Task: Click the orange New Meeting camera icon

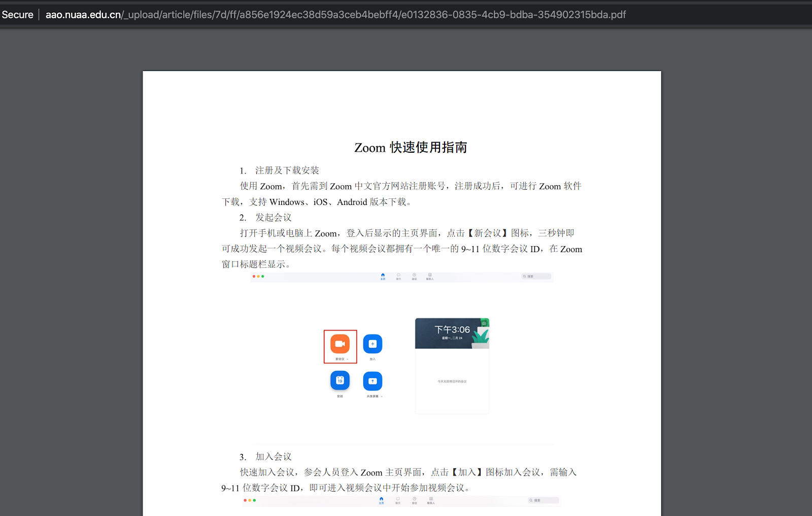Action: pyautogui.click(x=340, y=343)
